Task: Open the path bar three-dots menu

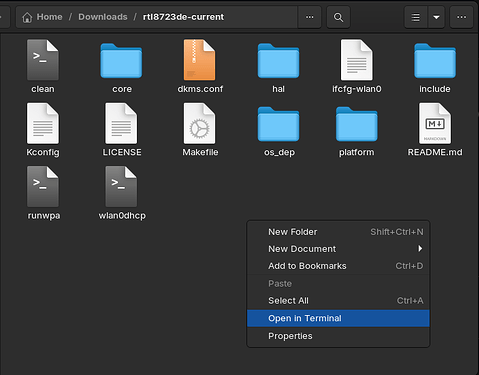Action: [310, 17]
